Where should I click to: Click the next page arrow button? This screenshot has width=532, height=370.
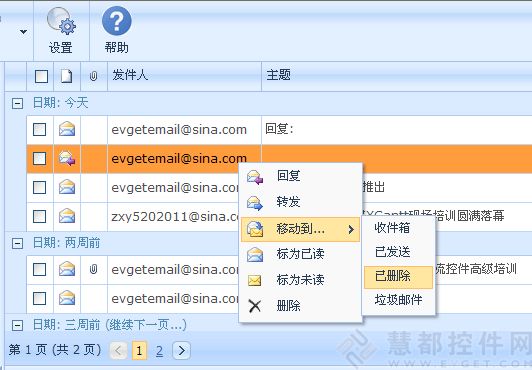[182, 350]
